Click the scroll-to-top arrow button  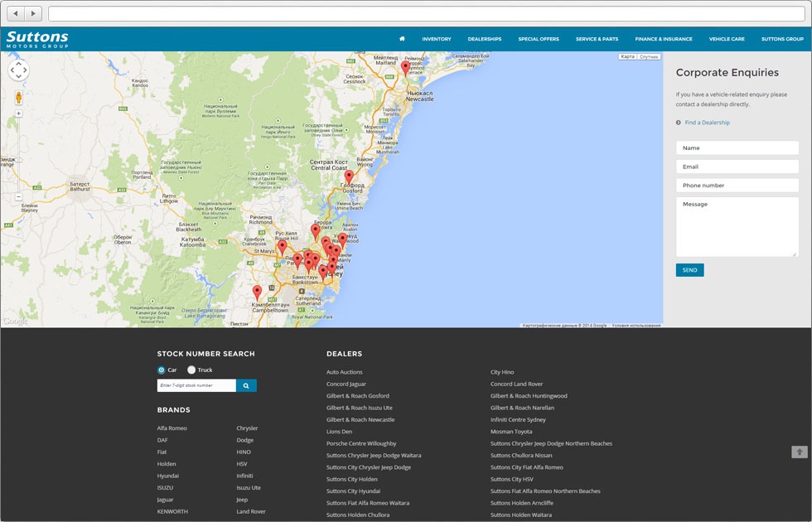tap(799, 452)
